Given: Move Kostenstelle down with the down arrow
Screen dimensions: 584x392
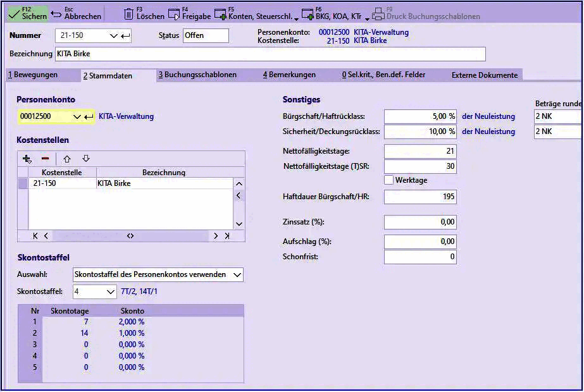Looking at the screenshot, I should [86, 159].
